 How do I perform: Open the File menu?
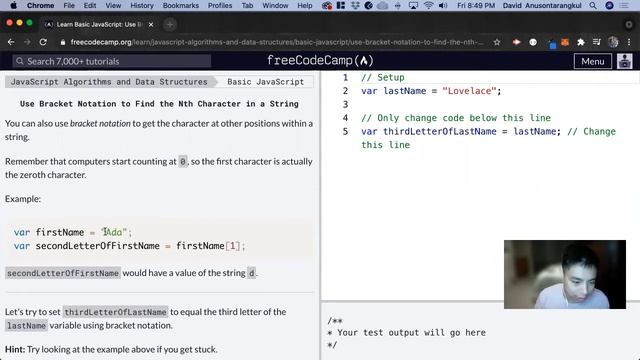[69, 5]
